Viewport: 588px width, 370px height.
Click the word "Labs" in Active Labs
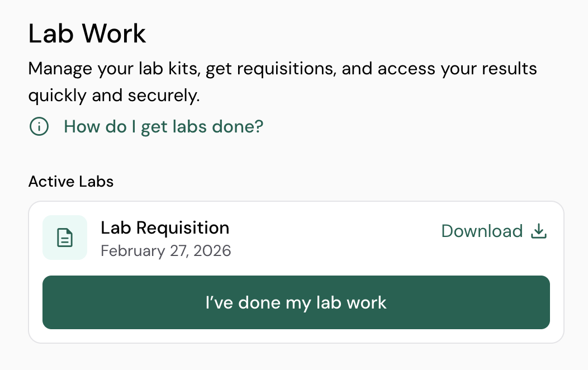95,182
